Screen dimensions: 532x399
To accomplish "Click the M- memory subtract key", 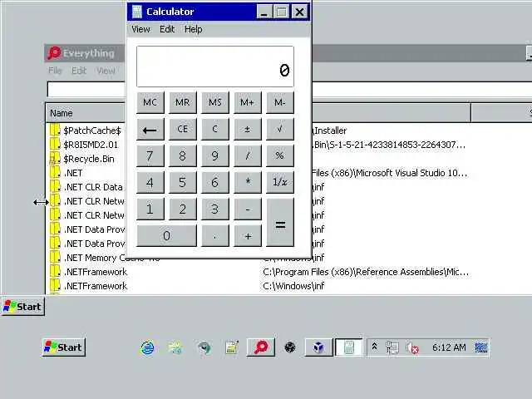I will click(x=280, y=102).
